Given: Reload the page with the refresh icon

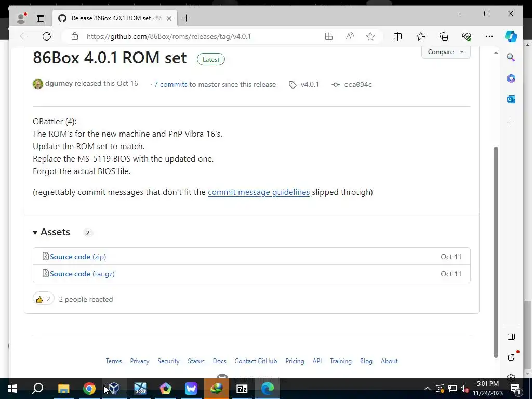Looking at the screenshot, I should point(47,36).
